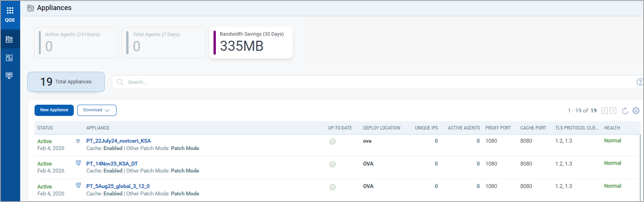Click the New Appliance button

tap(54, 110)
